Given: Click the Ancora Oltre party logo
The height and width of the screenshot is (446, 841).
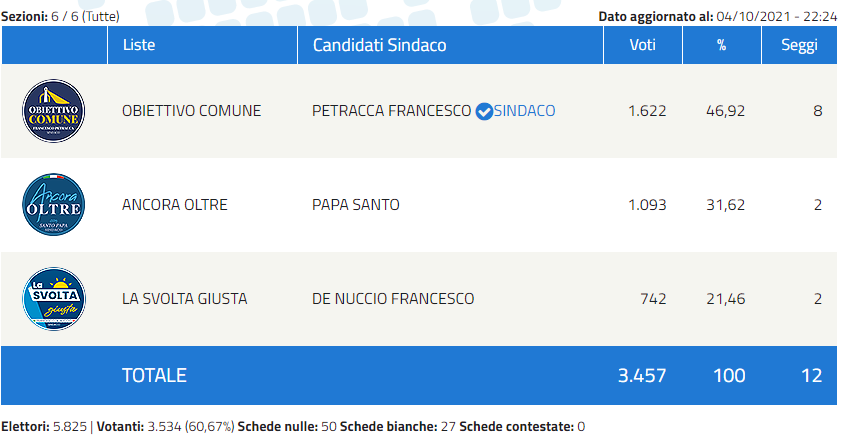Looking at the screenshot, I should click(54, 205).
